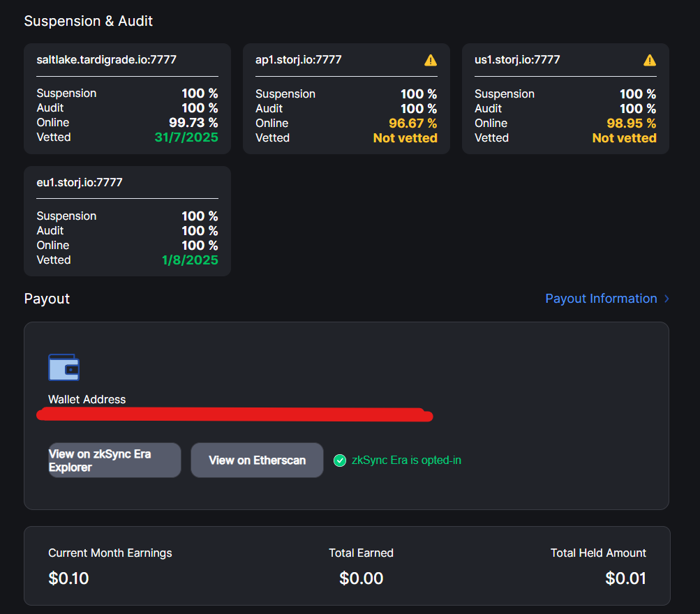Image resolution: width=700 pixels, height=614 pixels.
Task: Click the redacted wallet address bar
Action: pyautogui.click(x=234, y=414)
